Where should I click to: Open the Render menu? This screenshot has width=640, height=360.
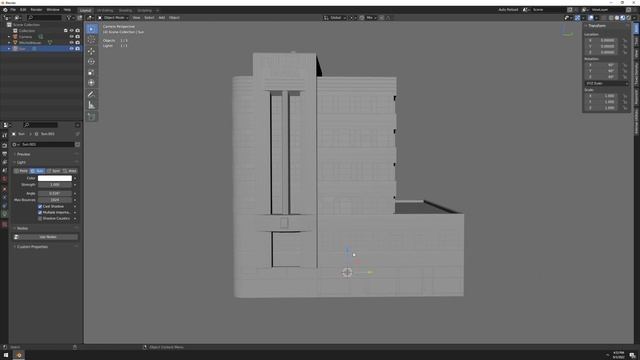click(x=36, y=10)
